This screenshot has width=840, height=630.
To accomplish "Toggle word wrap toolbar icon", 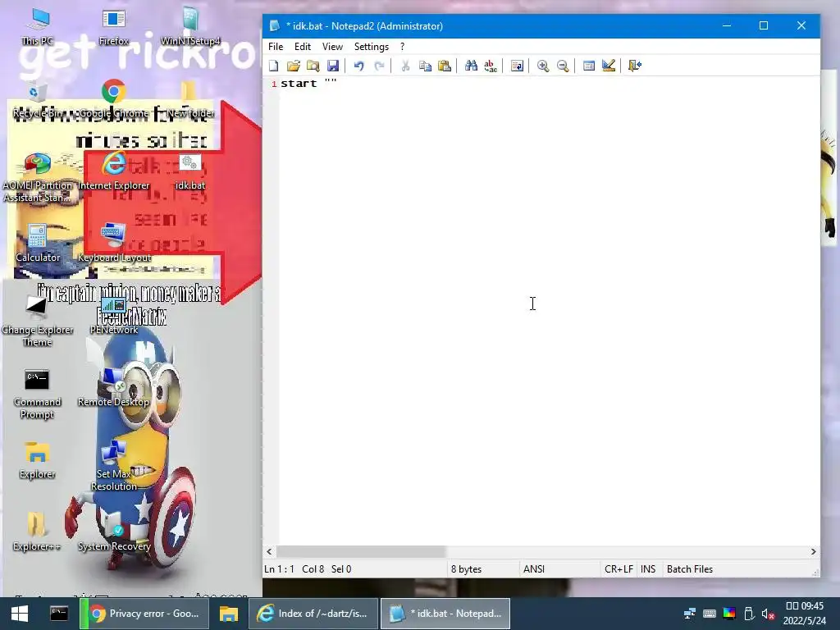I will [517, 66].
